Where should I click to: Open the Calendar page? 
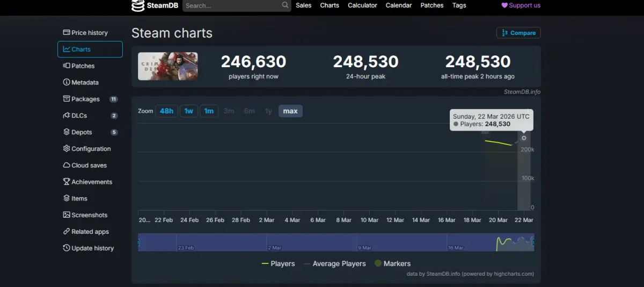coord(399,5)
